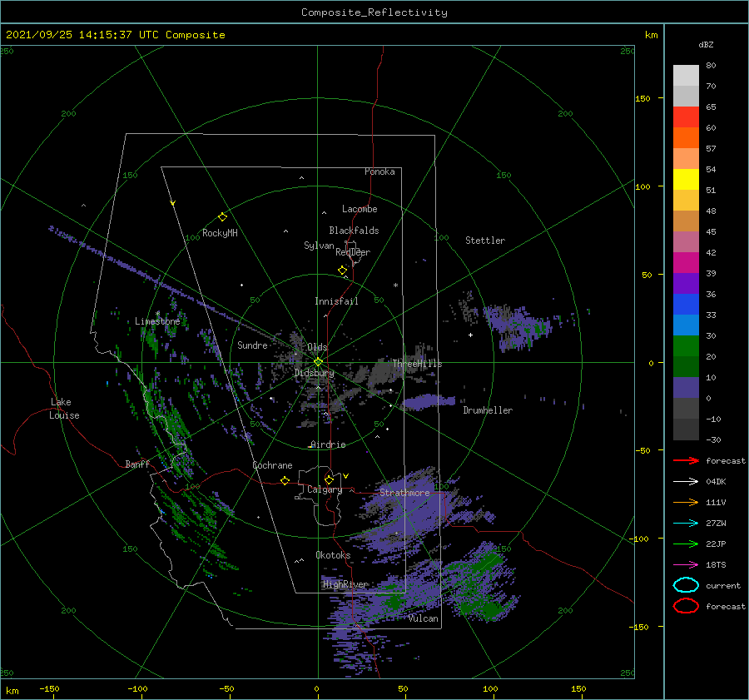This screenshot has height=700, width=749.
Task: Click the white 04DK arrow icon
Action: point(686,482)
